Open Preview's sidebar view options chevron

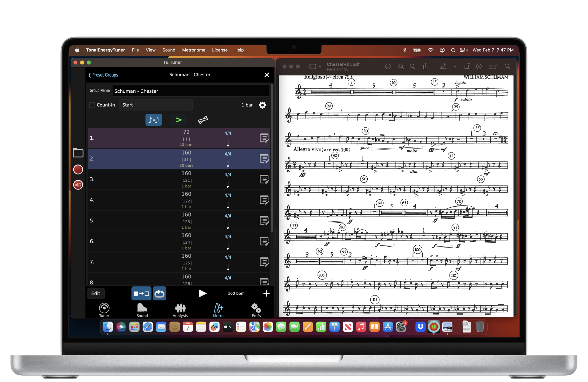click(x=320, y=66)
